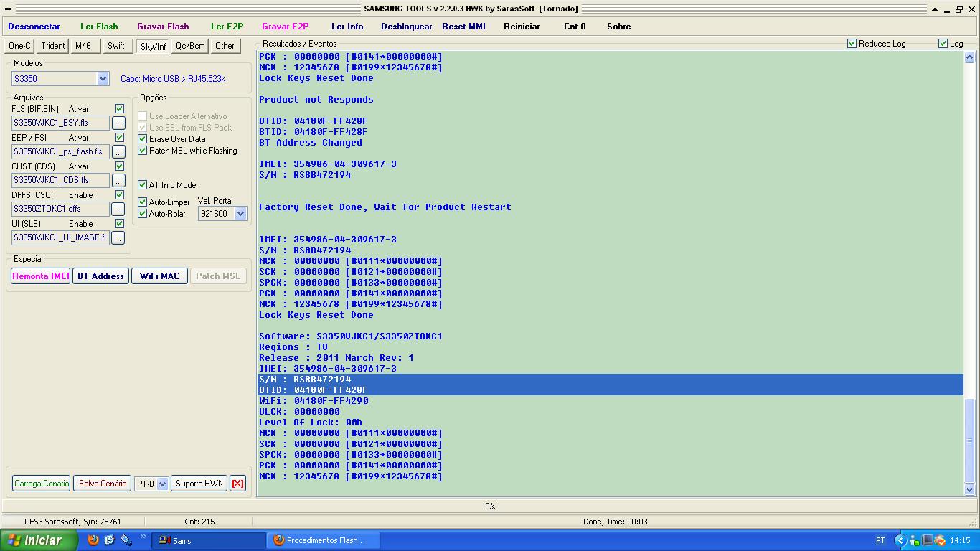This screenshot has height=551, width=980.
Task: Select the Trident tab
Action: pyautogui.click(x=53, y=46)
